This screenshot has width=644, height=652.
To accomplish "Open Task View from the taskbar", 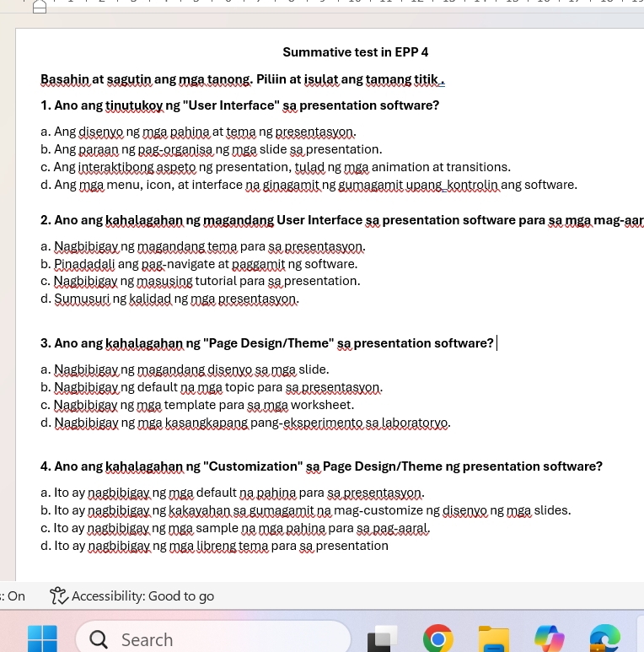I will pyautogui.click(x=382, y=639).
